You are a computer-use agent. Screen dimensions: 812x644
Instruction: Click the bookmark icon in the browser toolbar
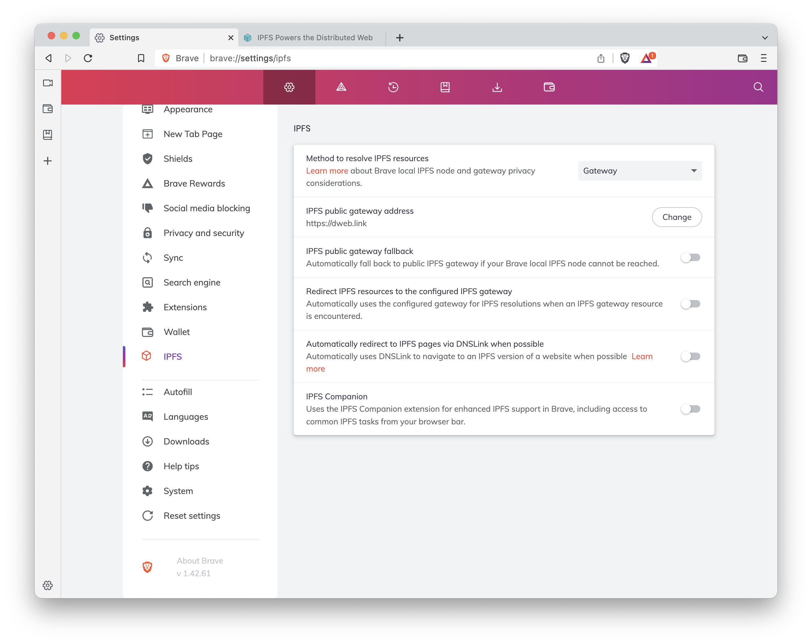[x=141, y=58]
